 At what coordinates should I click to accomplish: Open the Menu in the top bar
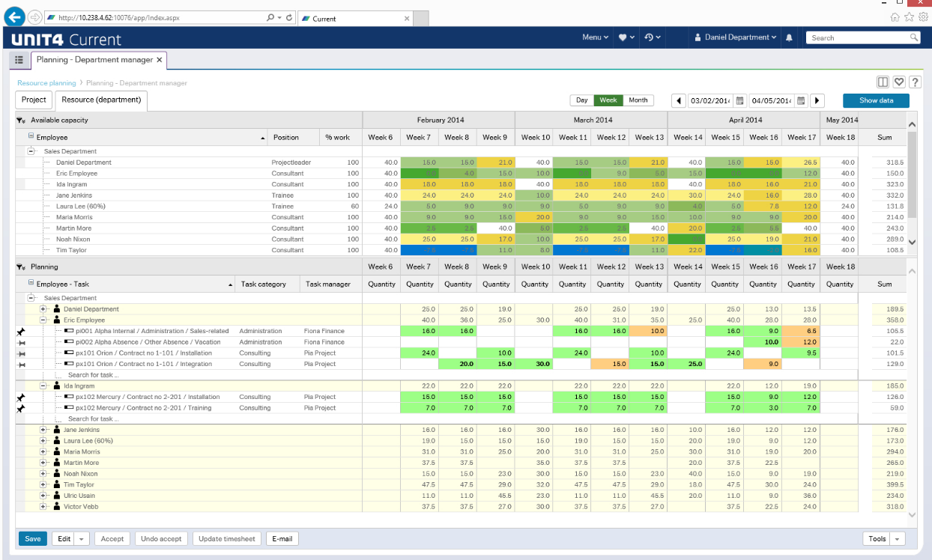pos(595,37)
